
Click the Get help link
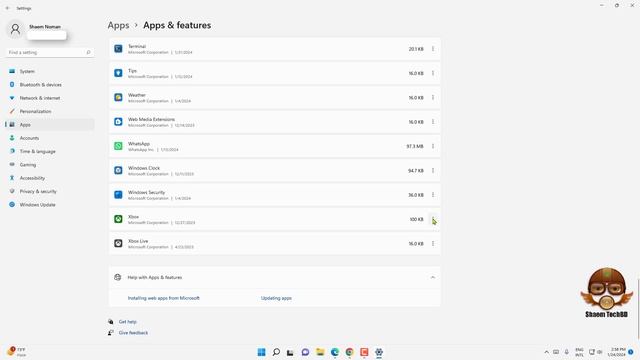tap(127, 322)
